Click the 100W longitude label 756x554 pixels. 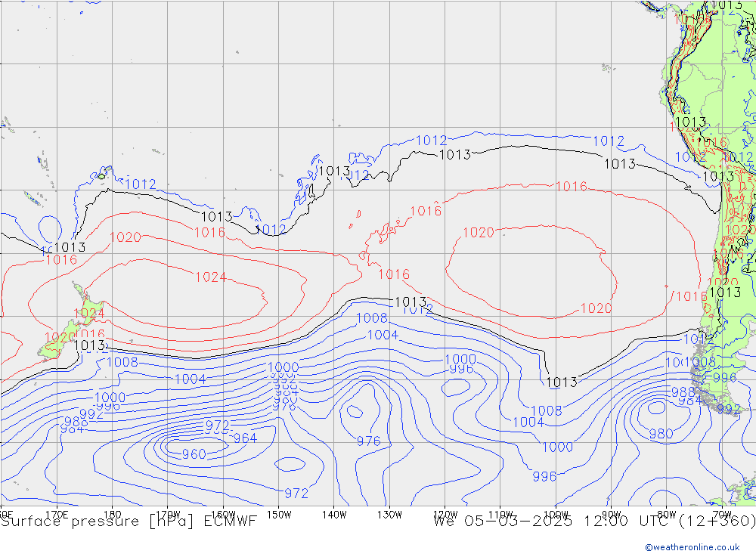(x=556, y=515)
